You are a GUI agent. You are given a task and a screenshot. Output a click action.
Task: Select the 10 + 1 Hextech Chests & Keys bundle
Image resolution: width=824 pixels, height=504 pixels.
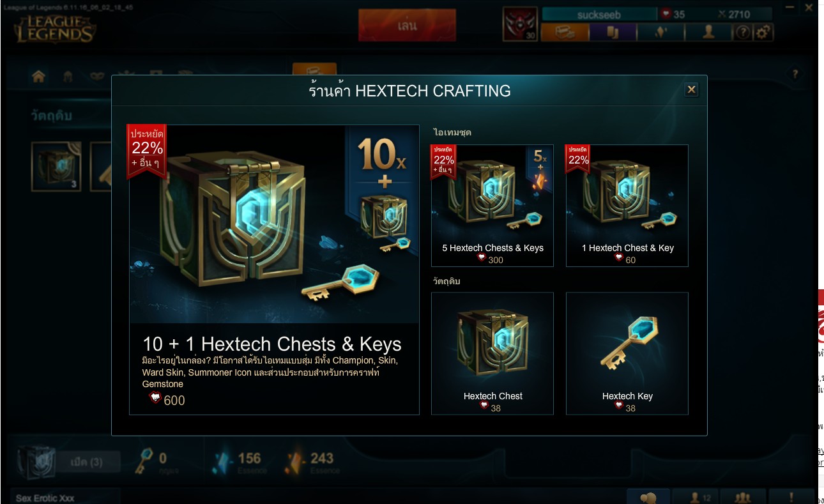pyautogui.click(x=274, y=270)
